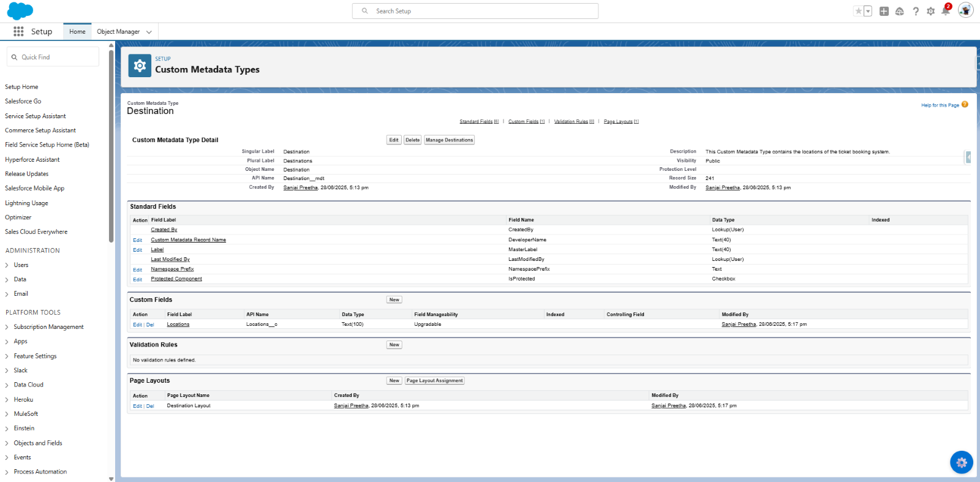Image resolution: width=980 pixels, height=482 pixels.
Task: Open the App Launcher grid icon
Action: click(18, 31)
